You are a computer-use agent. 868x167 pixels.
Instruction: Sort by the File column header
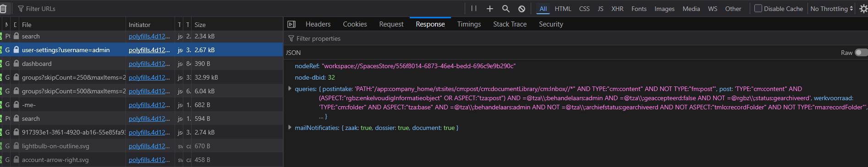click(x=72, y=25)
